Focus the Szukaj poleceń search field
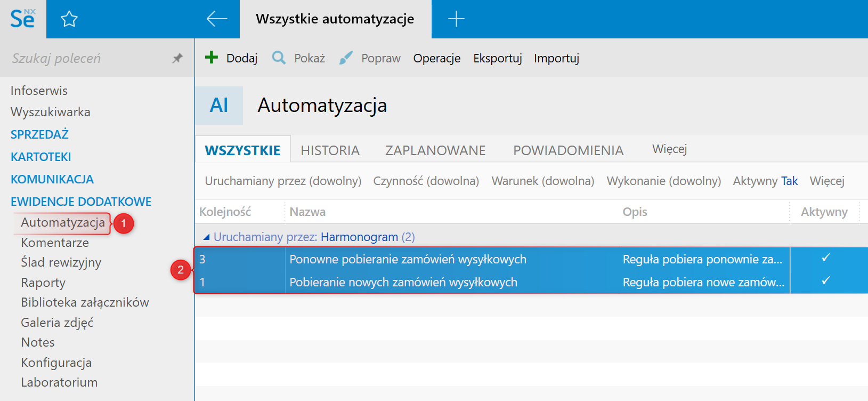The width and height of the screenshot is (868, 401). (x=85, y=58)
